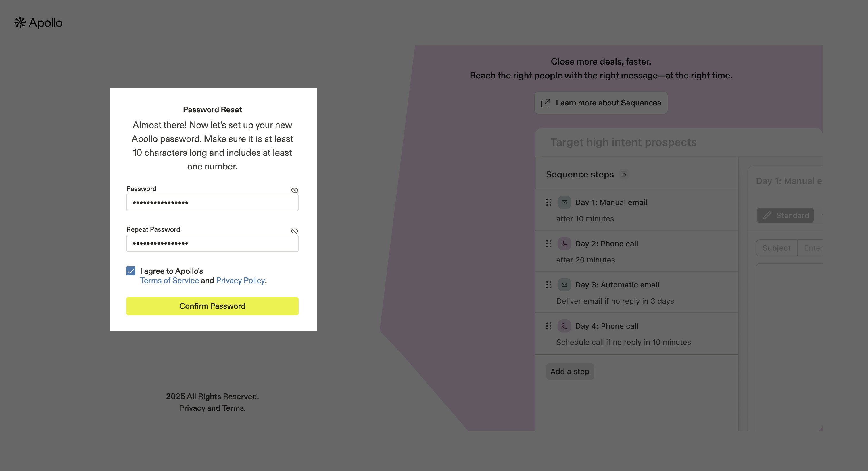Switch to the Subject tab

point(776,248)
